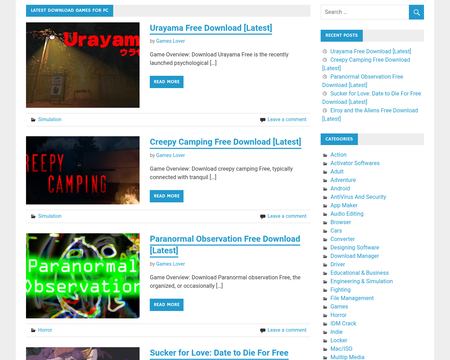Open the Audio Editing category
Image resolution: width=450 pixels, height=360 pixels.
coord(347,214)
